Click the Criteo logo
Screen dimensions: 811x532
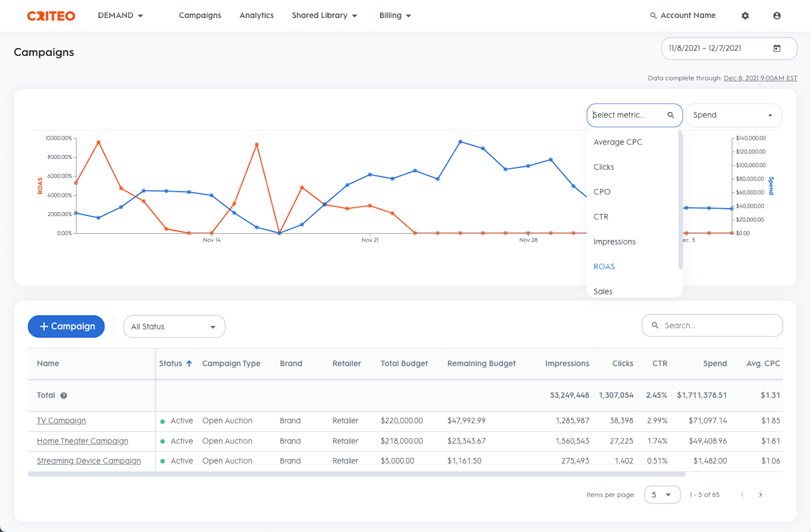(51, 16)
